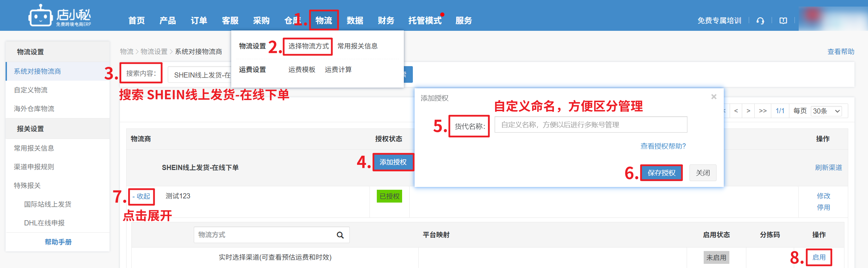Select 自定义物流 in the left sidebar
Viewport: 868px width, 268px height.
[31, 90]
